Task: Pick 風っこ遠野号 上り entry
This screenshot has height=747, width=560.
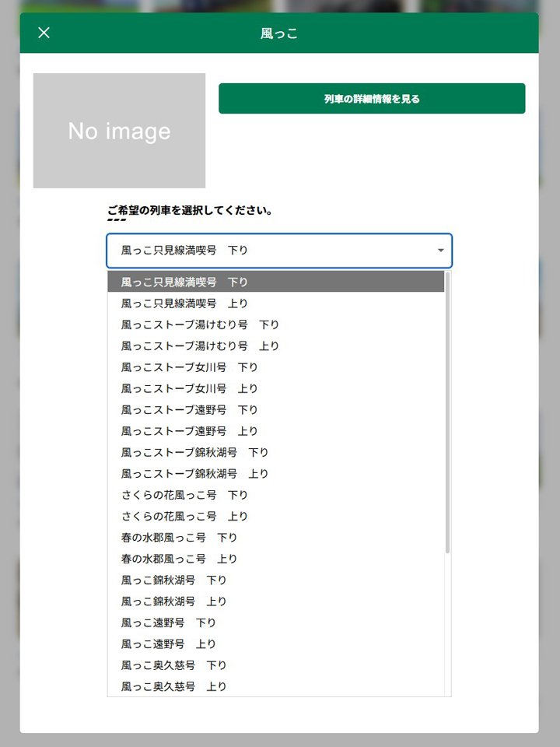Action: (x=275, y=644)
